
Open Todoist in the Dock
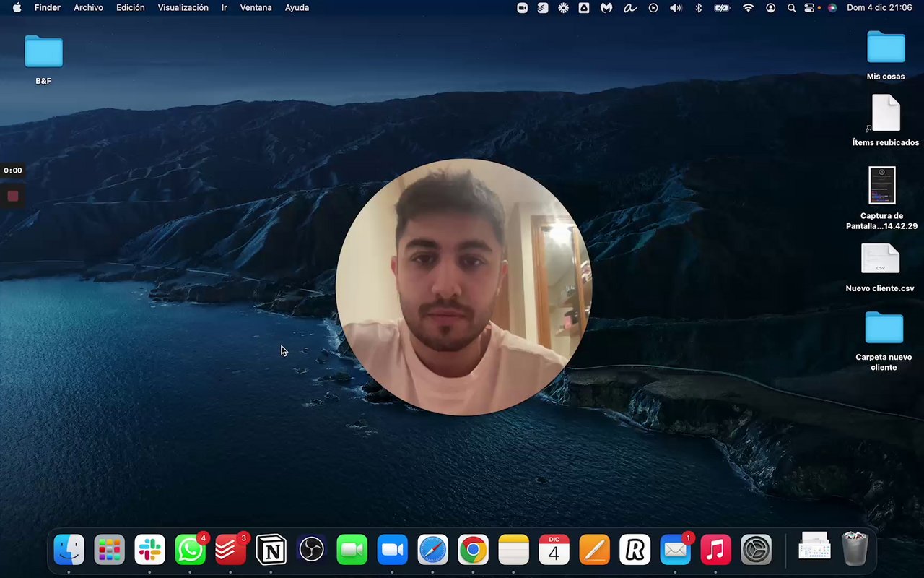coord(231,551)
